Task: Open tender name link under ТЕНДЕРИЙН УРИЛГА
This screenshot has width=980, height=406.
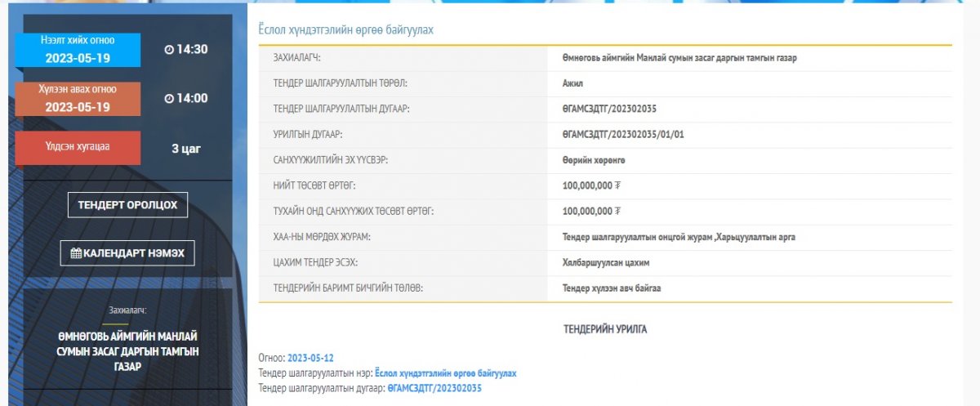Action: pyautogui.click(x=445, y=373)
